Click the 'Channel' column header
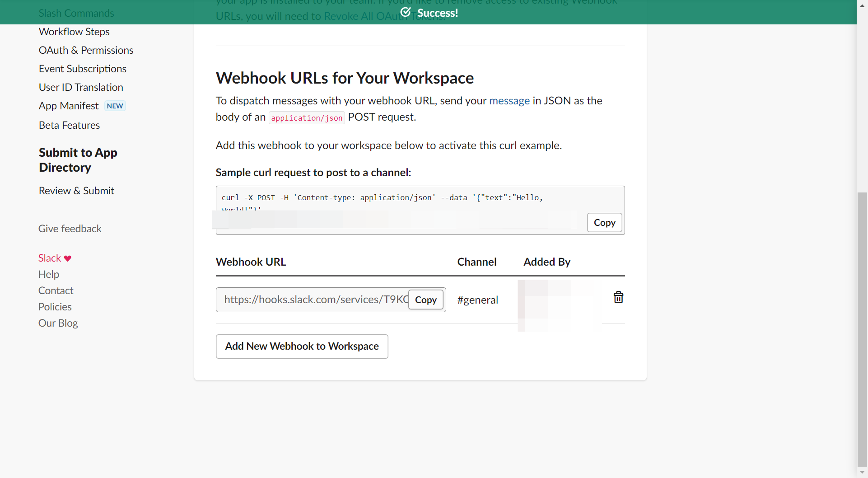The height and width of the screenshot is (478, 868). (x=477, y=262)
